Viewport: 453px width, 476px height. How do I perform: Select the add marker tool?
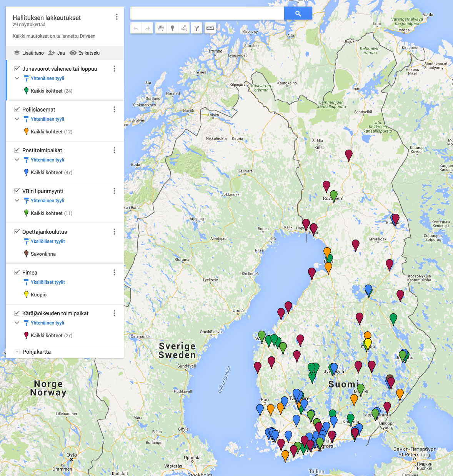173,28
